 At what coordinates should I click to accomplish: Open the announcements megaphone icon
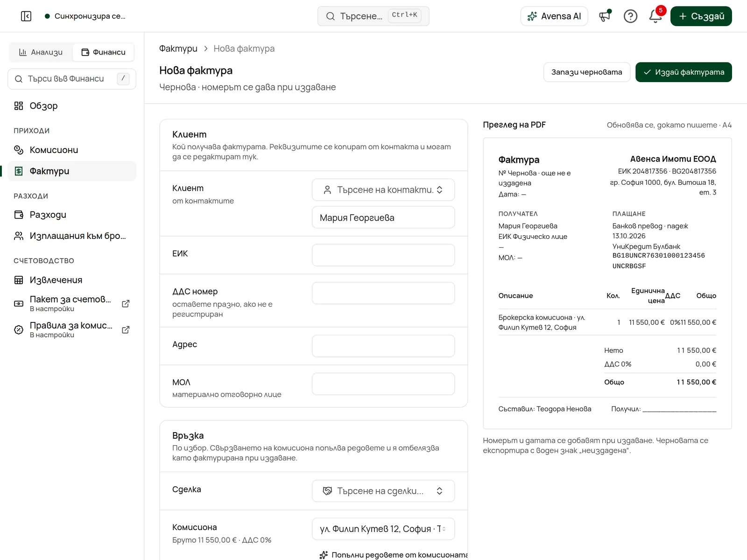tap(605, 16)
